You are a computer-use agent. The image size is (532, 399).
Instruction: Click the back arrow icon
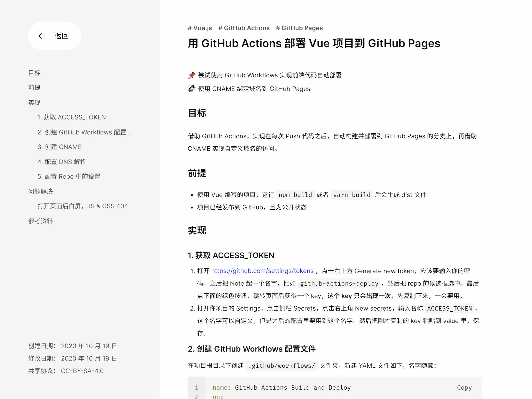[x=42, y=36]
